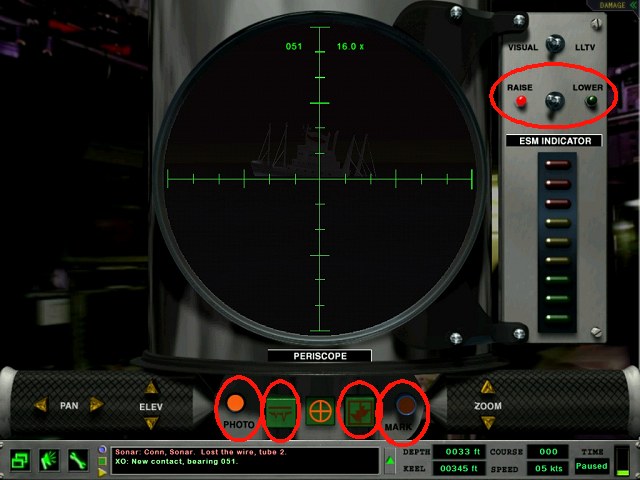Click the green time compression bar

coord(622,458)
